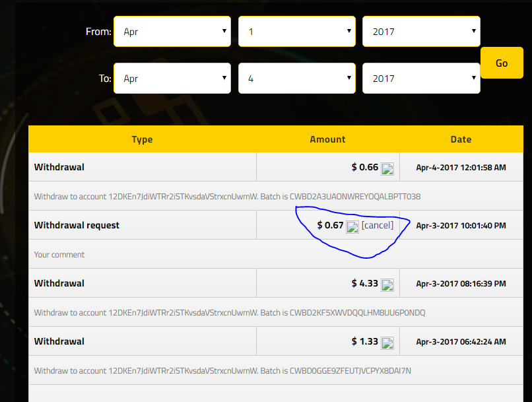The width and height of the screenshot is (532, 402).
Task: Click the Withdrawal label in $ 4.33 row
Action: (x=59, y=283)
